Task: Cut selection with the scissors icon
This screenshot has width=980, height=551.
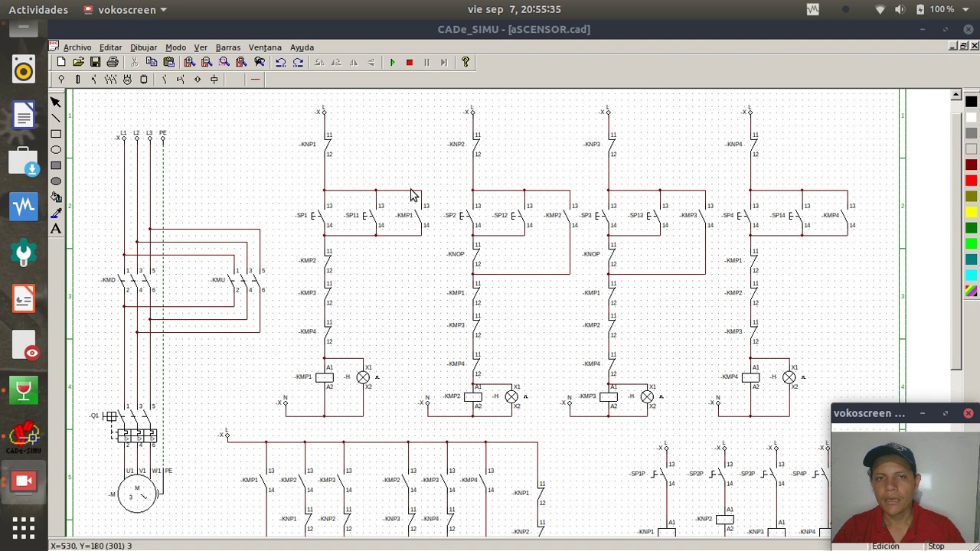Action: [x=134, y=62]
